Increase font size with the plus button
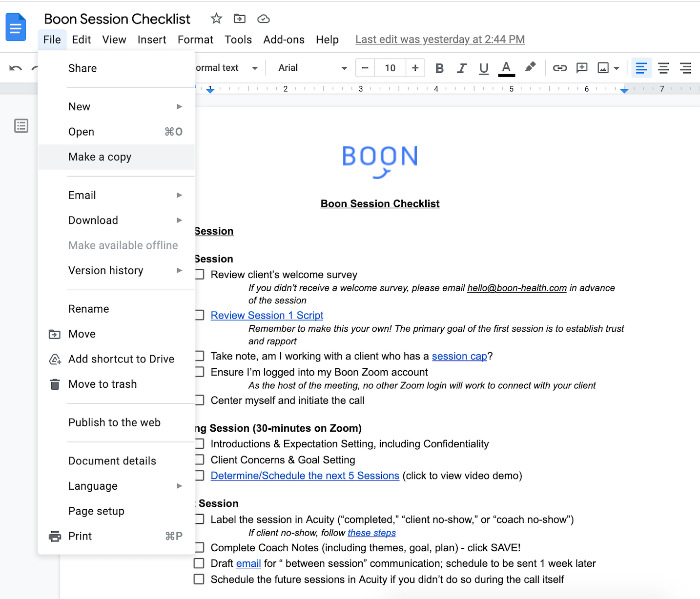 [x=415, y=68]
